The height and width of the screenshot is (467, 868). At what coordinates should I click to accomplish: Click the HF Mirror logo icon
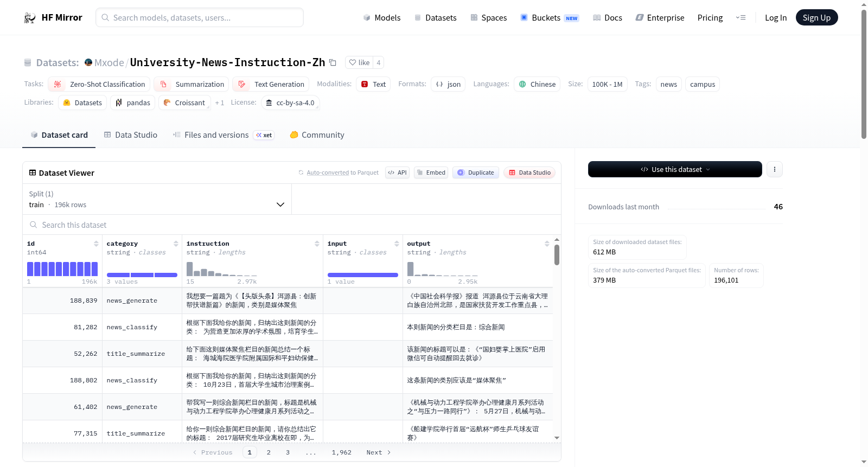[30, 18]
